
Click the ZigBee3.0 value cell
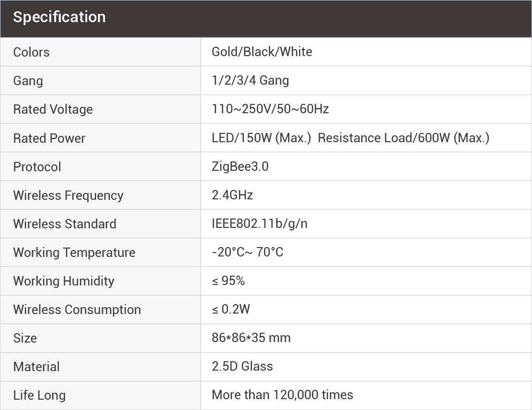[240, 166]
